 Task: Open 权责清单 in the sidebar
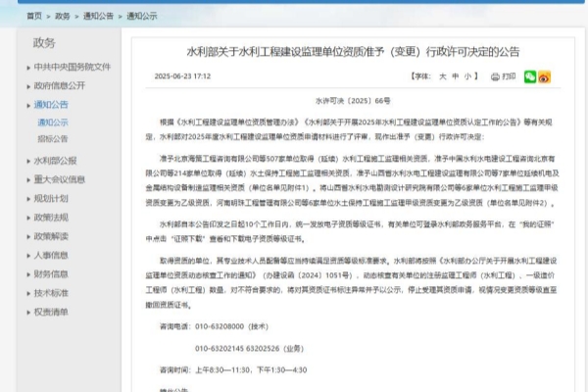pos(51,312)
